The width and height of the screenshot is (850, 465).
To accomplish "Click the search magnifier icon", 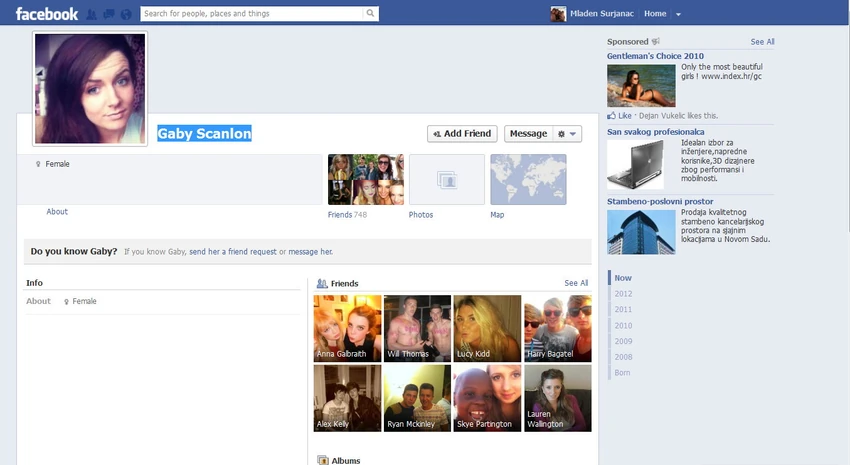I will (370, 14).
